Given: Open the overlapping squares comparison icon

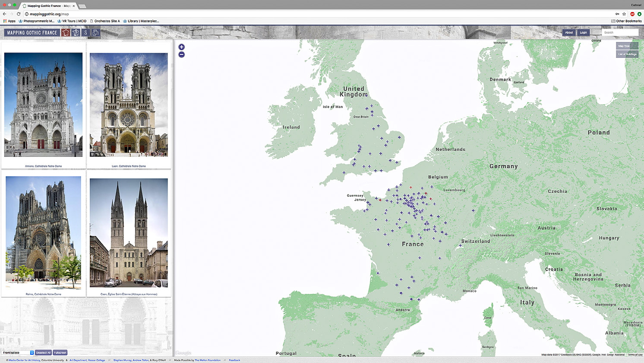Looking at the screenshot, I should [x=95, y=32].
